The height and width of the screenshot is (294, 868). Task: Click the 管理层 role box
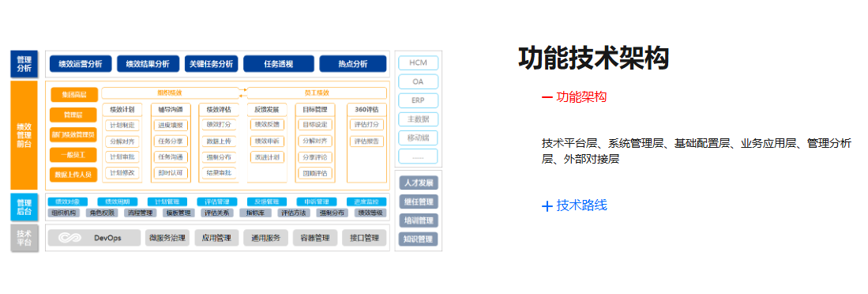pos(73,115)
